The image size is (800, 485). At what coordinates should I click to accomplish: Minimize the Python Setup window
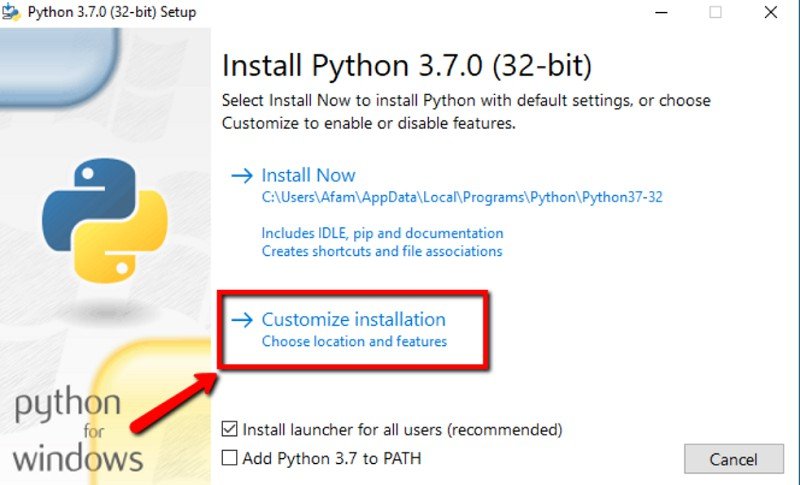(x=661, y=12)
